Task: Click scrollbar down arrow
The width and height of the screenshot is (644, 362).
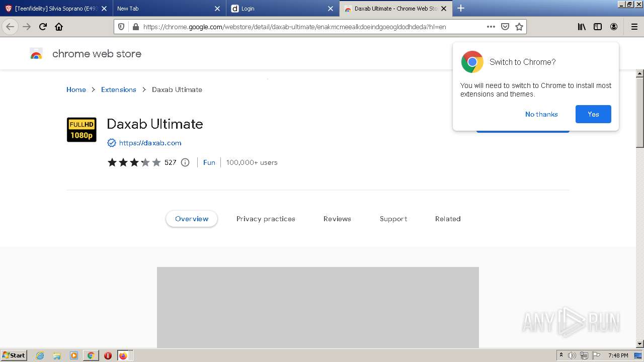Action: coord(640,344)
